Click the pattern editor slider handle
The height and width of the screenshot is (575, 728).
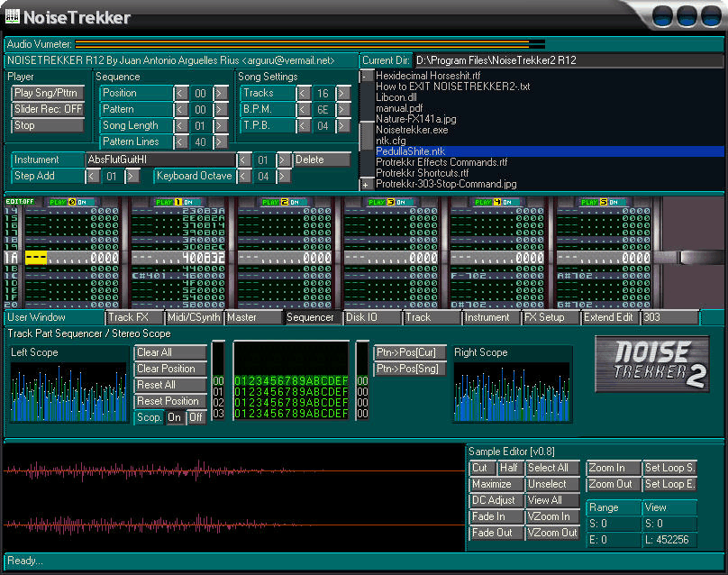click(x=702, y=258)
